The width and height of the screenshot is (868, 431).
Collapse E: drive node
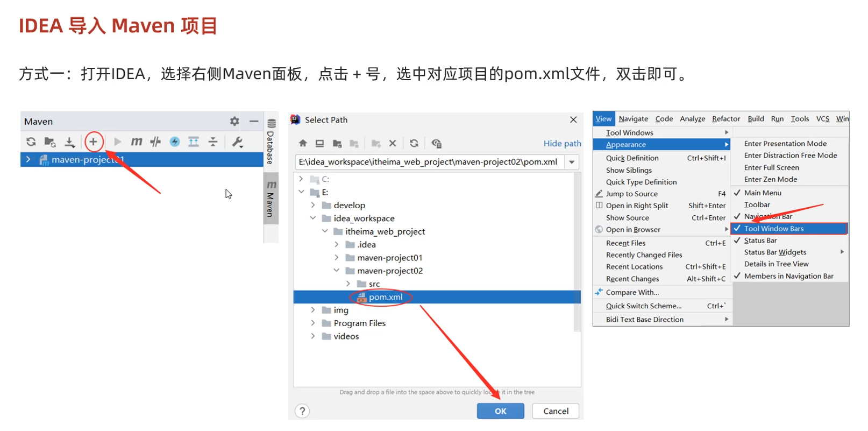[x=301, y=192]
